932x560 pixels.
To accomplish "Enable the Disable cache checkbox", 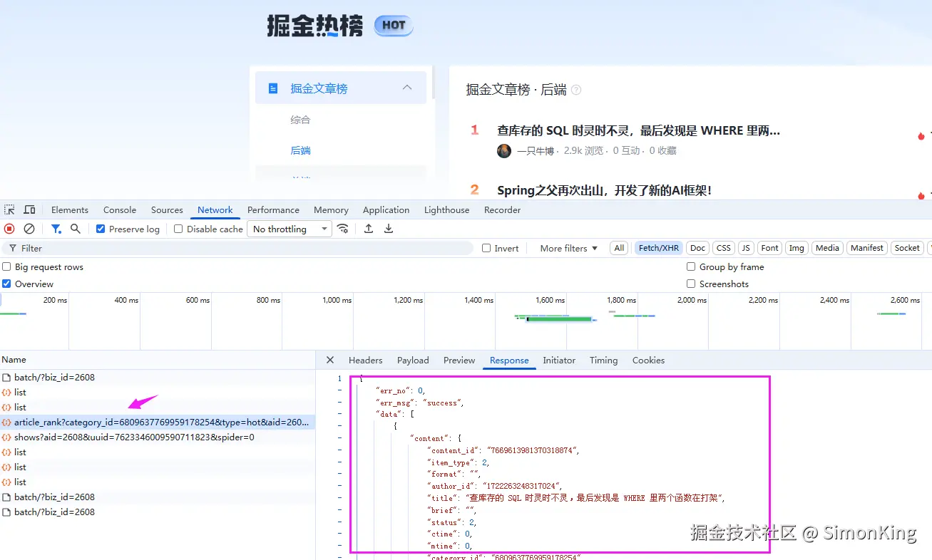I will (178, 229).
